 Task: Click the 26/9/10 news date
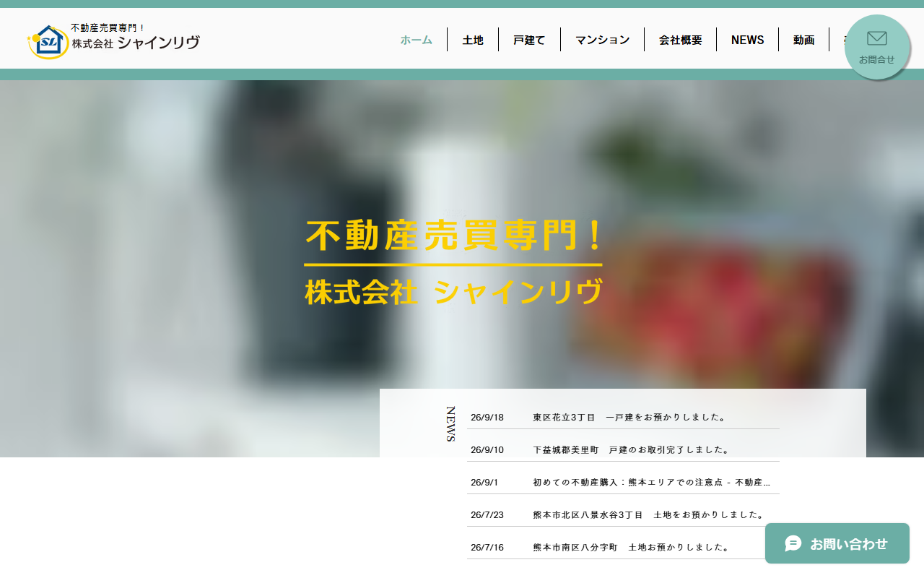487,450
